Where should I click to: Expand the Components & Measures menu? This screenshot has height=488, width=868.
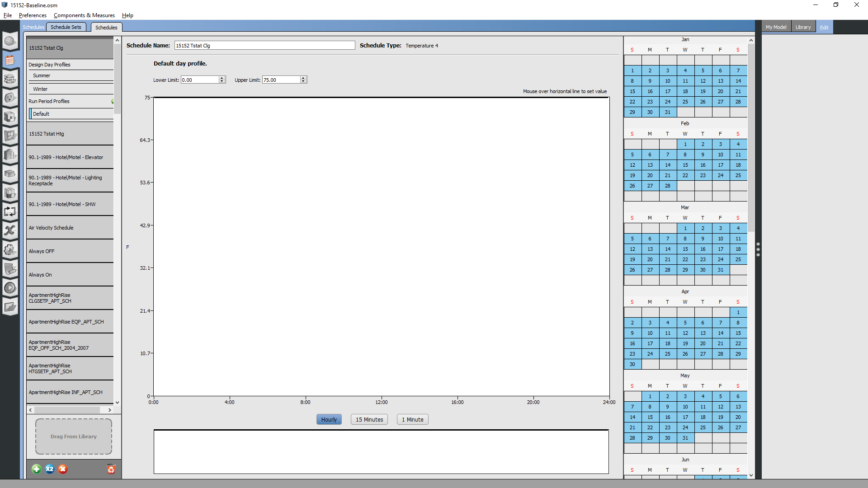pyautogui.click(x=84, y=15)
